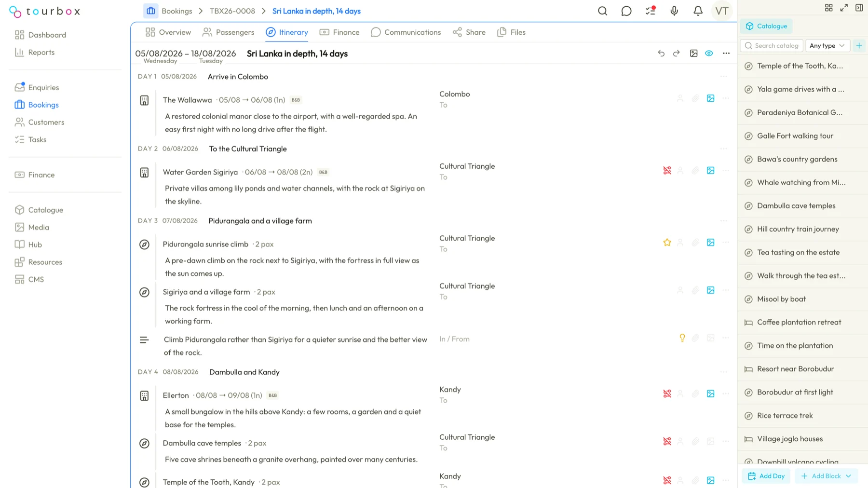This screenshot has width=868, height=488.
Task: Focus the Search catalogue field
Action: point(772,45)
